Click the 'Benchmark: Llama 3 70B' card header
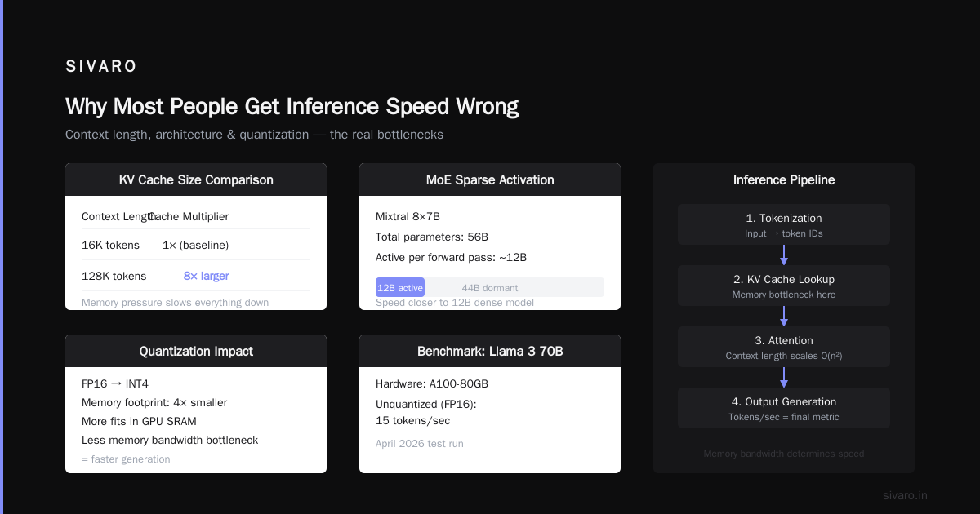The image size is (980, 514). pos(490,351)
